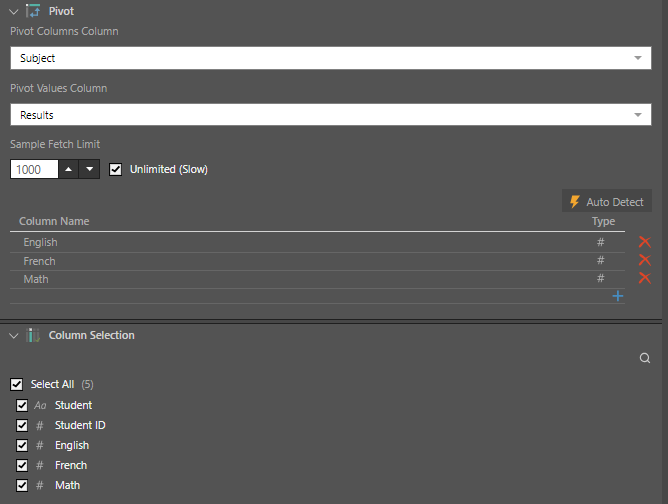Click the red X beside Math
The width and height of the screenshot is (668, 504).
pos(644,278)
